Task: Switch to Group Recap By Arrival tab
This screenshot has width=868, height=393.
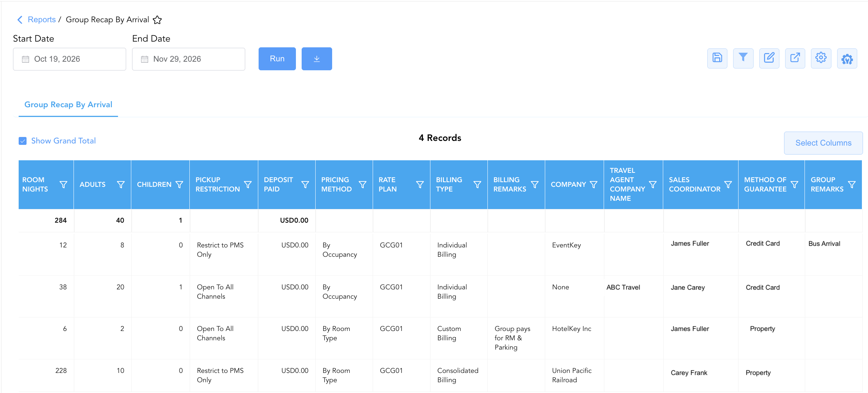Action: point(68,105)
